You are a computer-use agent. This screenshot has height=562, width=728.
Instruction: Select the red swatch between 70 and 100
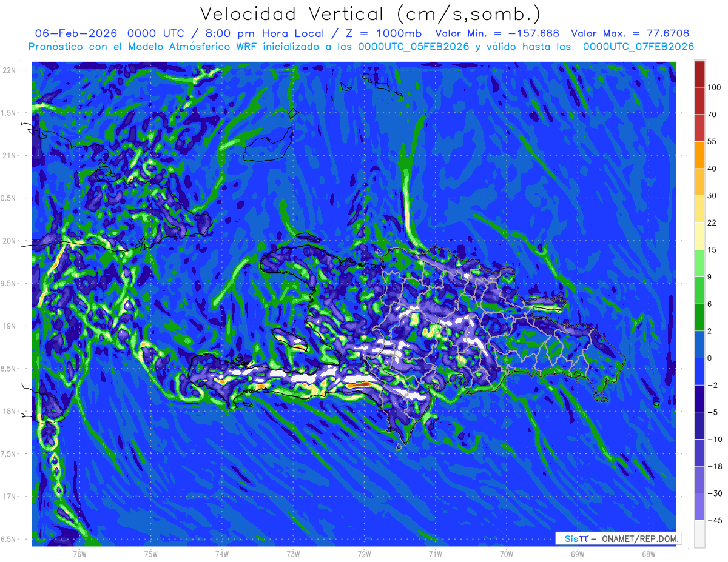click(x=700, y=101)
